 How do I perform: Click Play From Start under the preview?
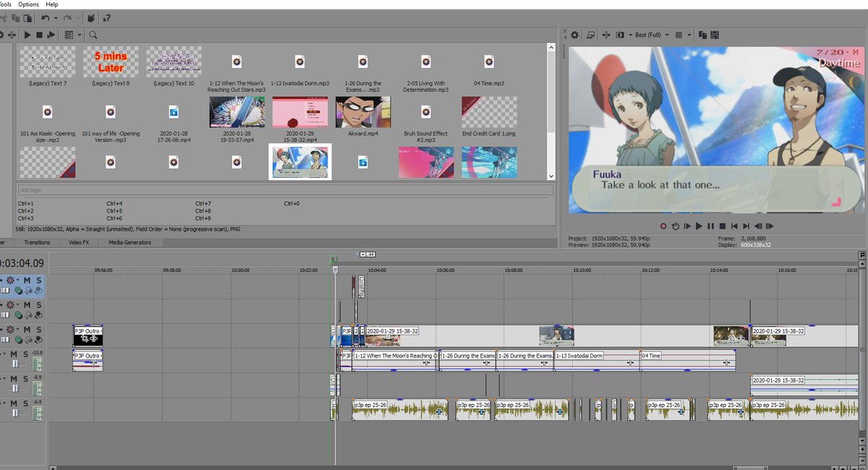687,226
